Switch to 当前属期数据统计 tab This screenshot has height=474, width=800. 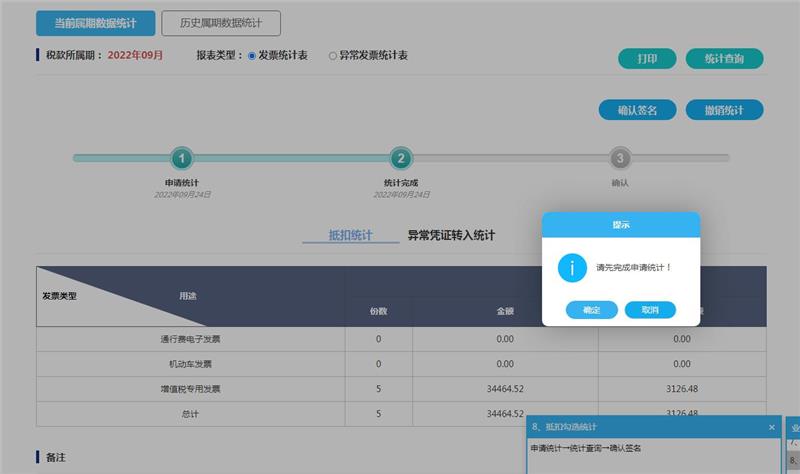(96, 23)
